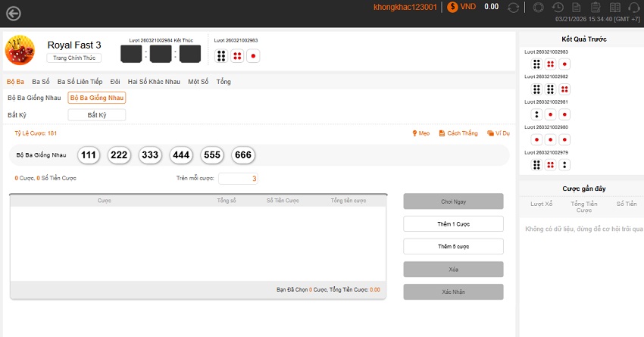This screenshot has width=644, height=337.
Task: Click Lượt 260321002980 in previous results
Action: click(x=546, y=127)
